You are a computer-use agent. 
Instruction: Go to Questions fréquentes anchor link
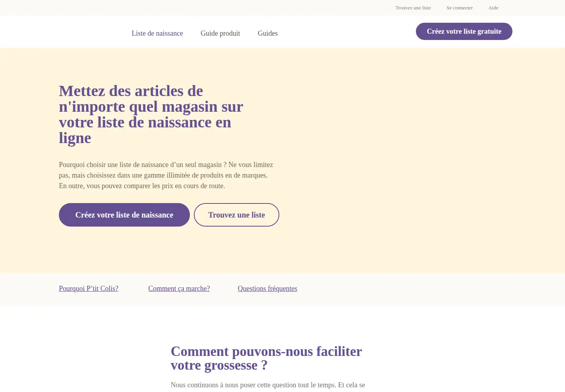[267, 289]
